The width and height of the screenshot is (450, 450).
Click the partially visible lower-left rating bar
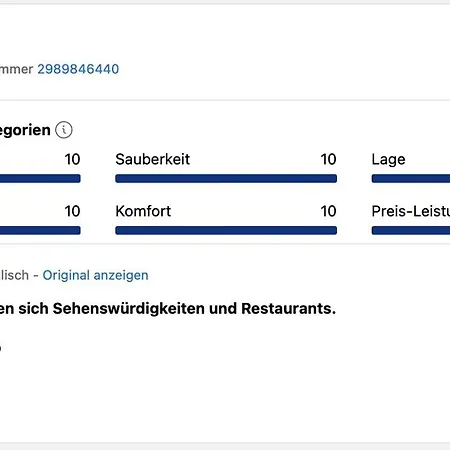[40, 230]
